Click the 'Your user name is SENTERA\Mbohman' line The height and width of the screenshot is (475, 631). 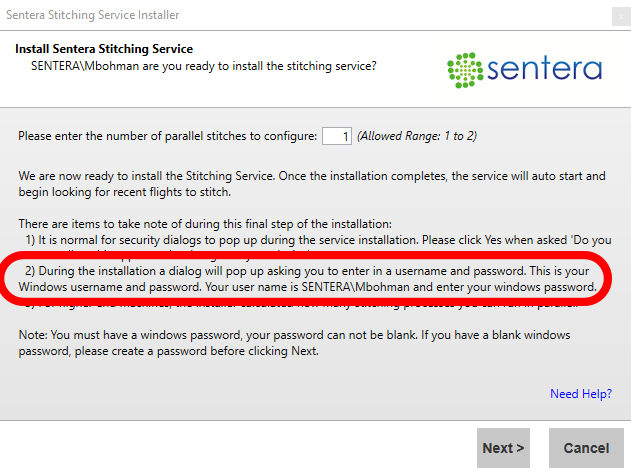pos(310,287)
